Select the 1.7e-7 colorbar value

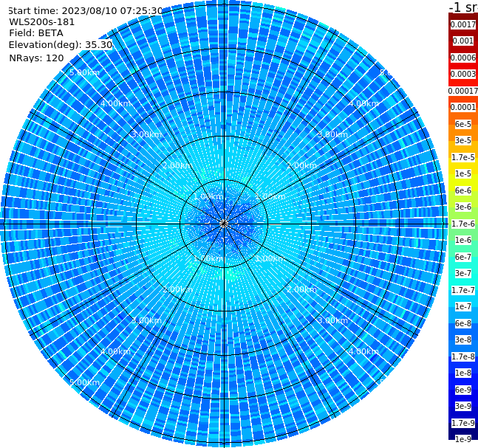coord(463,290)
